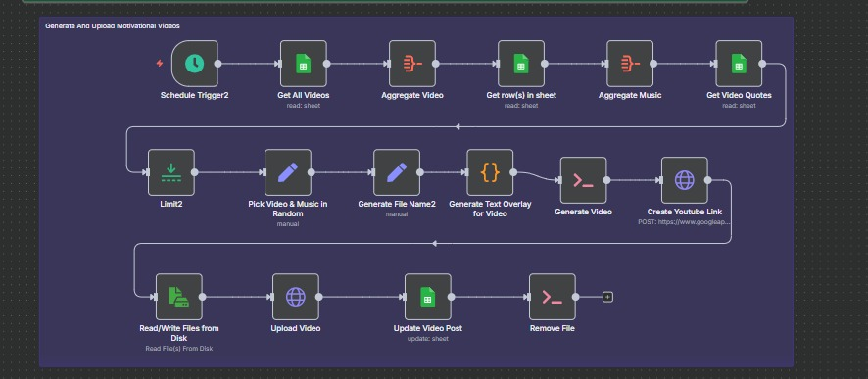Image resolution: width=868 pixels, height=379 pixels.
Task: Open Pick Video & Music in Random node
Action: 288,172
